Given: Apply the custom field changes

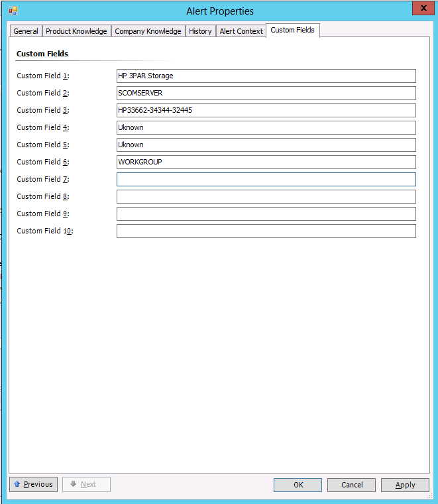Looking at the screenshot, I should point(405,485).
